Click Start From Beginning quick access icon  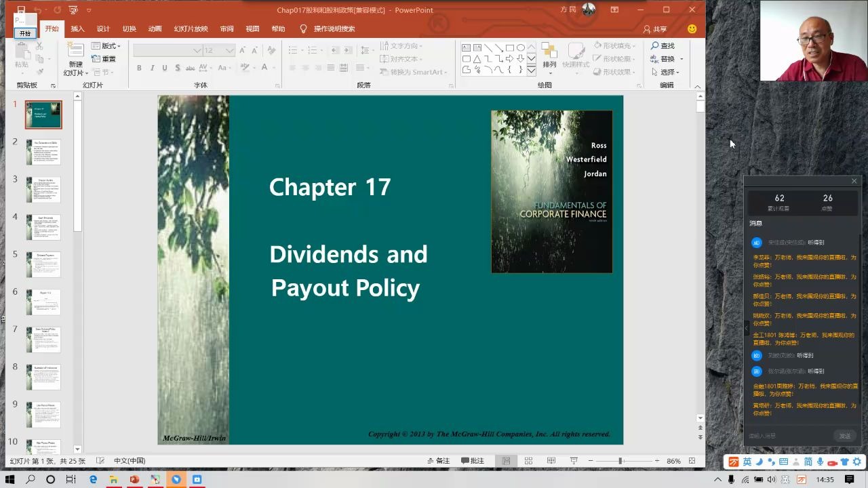click(73, 10)
